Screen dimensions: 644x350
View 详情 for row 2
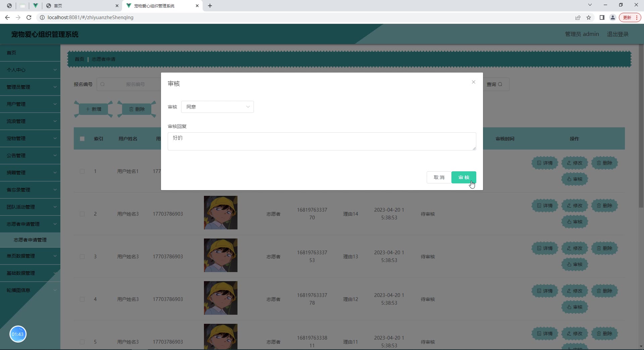click(x=545, y=206)
